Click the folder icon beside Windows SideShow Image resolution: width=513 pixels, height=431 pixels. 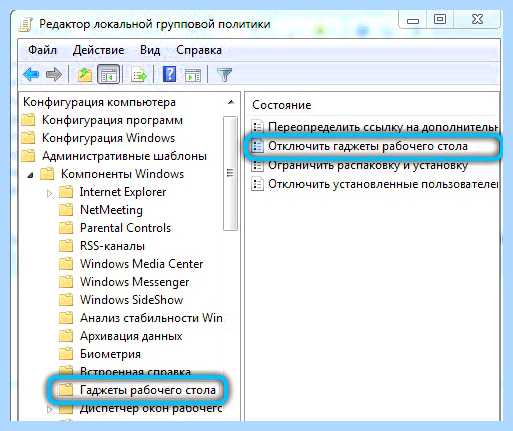coord(66,300)
